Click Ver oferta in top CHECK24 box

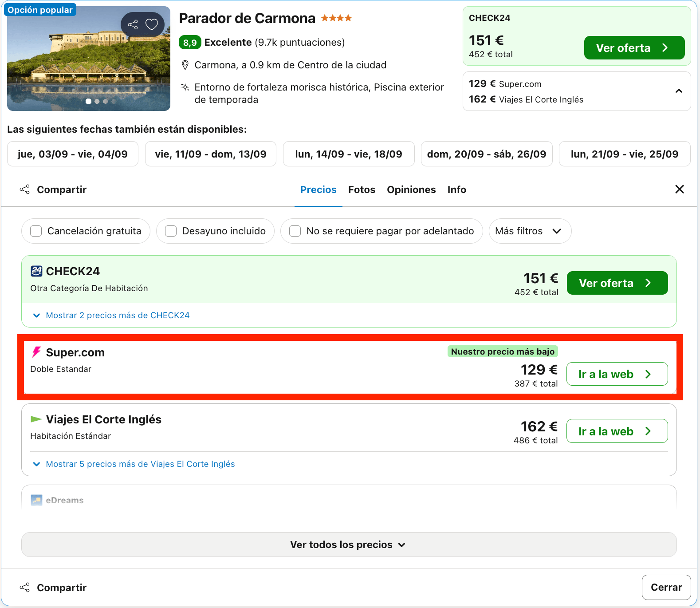point(634,48)
